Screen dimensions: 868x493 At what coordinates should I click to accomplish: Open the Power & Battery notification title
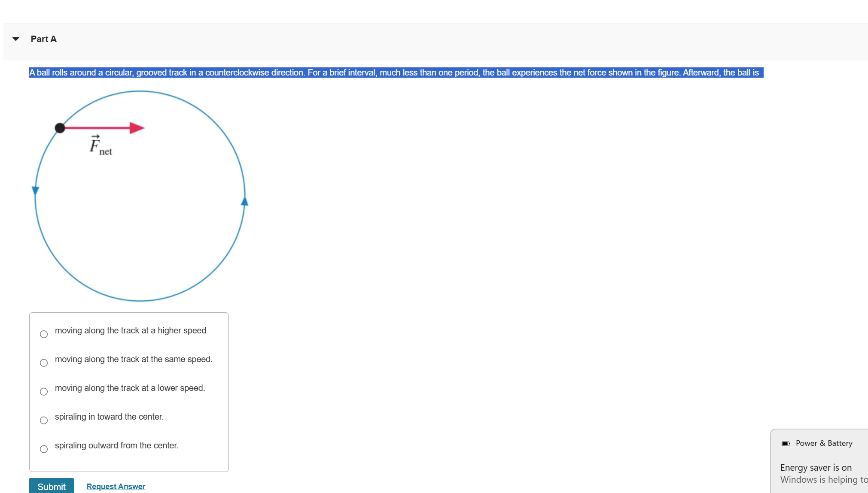click(x=824, y=443)
